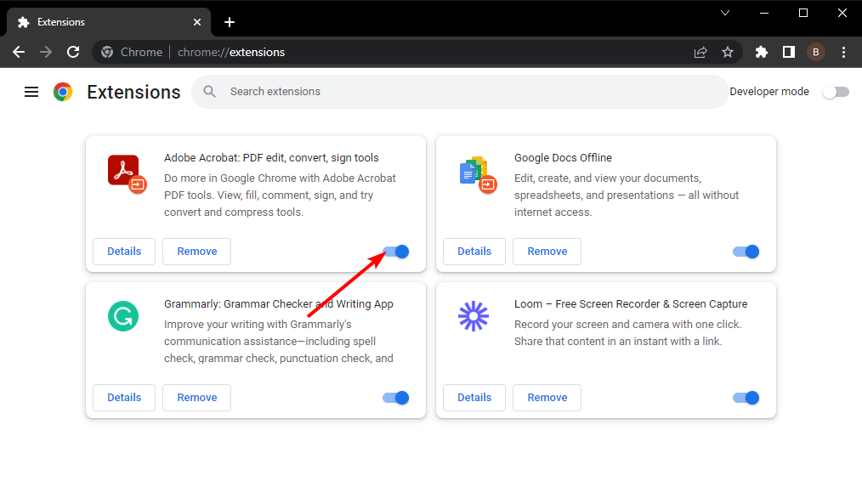The width and height of the screenshot is (862, 504).
Task: Click the search magnifier icon
Action: click(209, 91)
